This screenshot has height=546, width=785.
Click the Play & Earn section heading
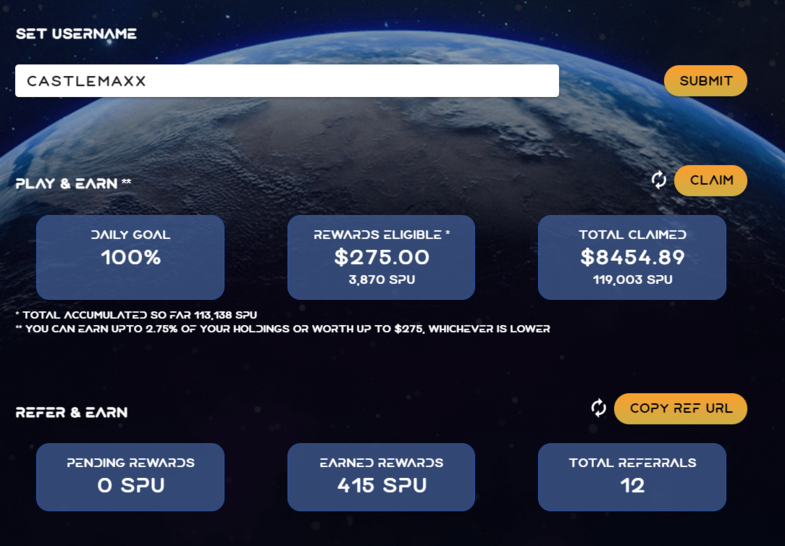[73, 183]
